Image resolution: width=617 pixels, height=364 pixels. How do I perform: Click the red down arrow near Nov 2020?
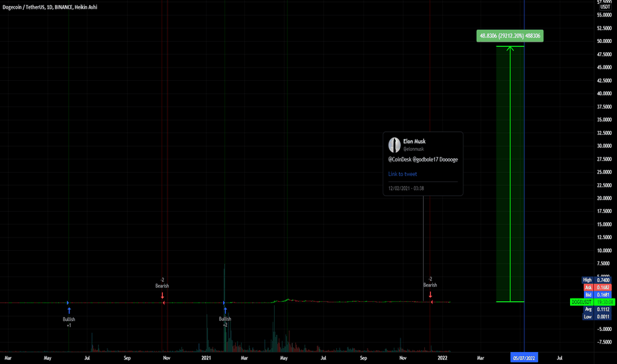coord(162,295)
